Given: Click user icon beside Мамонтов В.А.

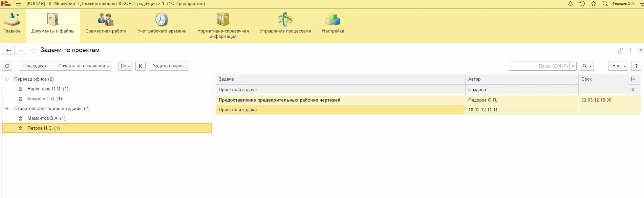Looking at the screenshot, I should click(20, 118).
